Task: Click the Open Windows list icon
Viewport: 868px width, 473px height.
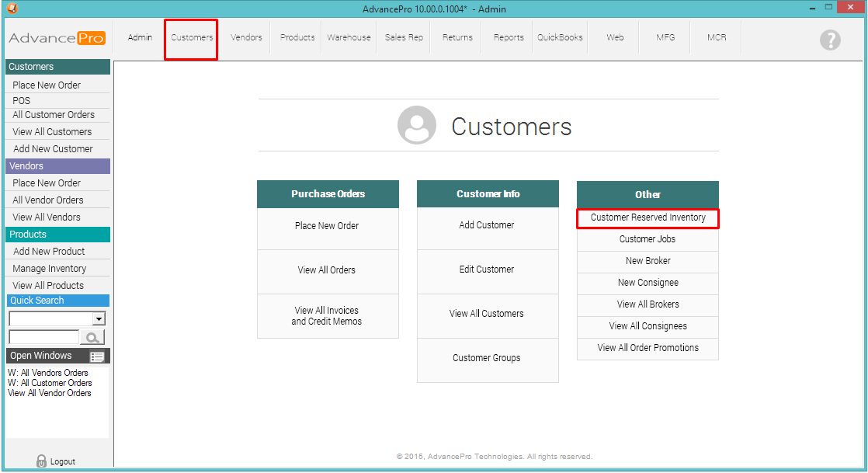Action: coord(97,356)
